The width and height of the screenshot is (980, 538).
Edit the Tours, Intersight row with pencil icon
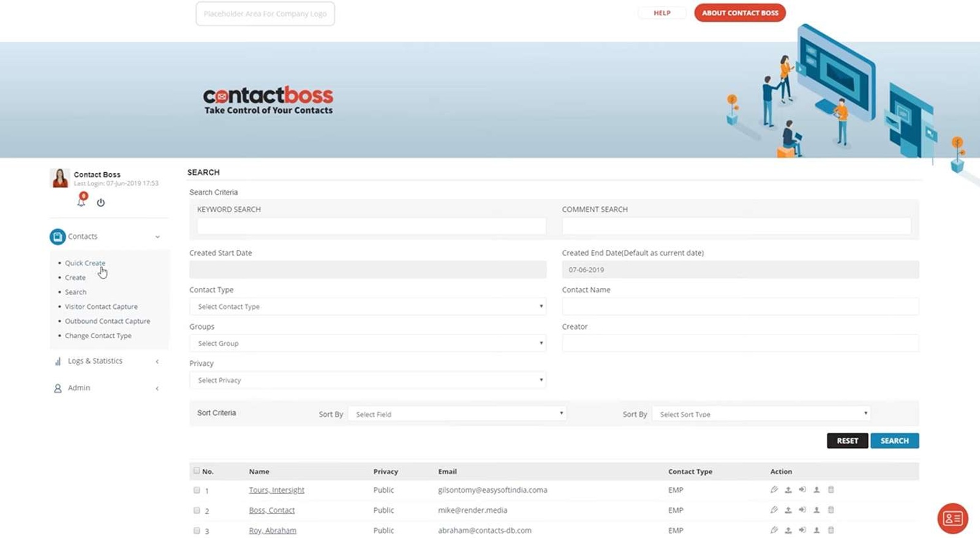(x=774, y=490)
